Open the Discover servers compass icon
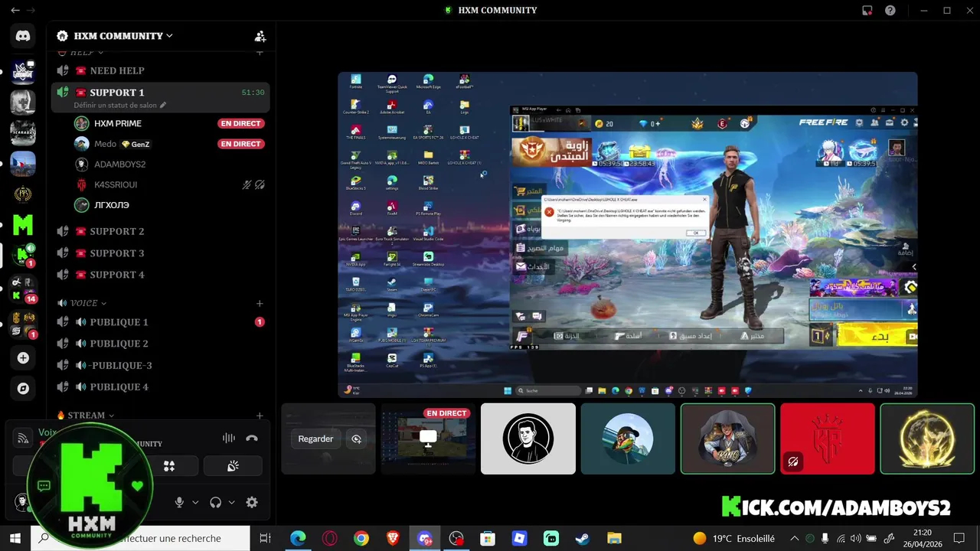This screenshot has height=551, width=980. 23,389
